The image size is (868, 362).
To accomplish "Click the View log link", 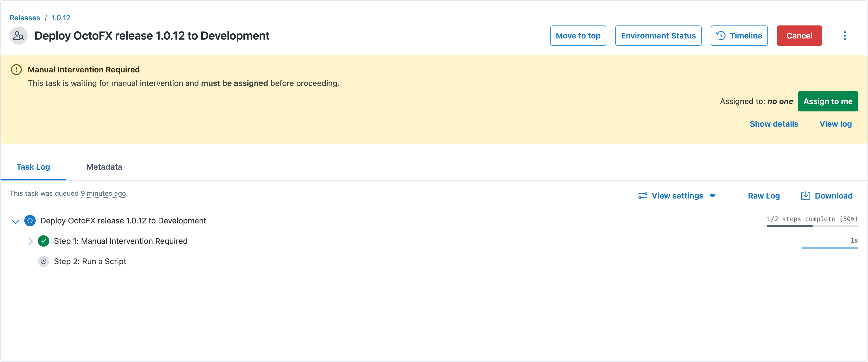I will click(835, 124).
